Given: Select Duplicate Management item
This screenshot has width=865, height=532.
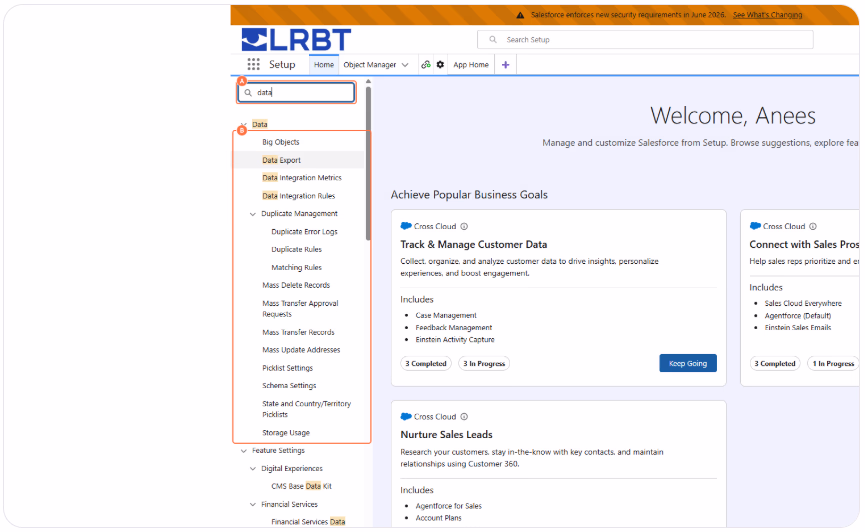Looking at the screenshot, I should [300, 214].
